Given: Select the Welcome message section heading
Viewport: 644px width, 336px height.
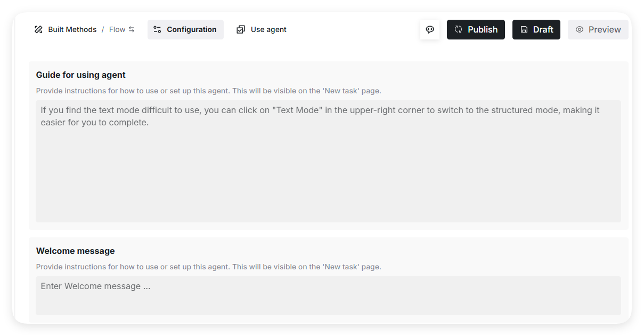Looking at the screenshot, I should (x=75, y=251).
